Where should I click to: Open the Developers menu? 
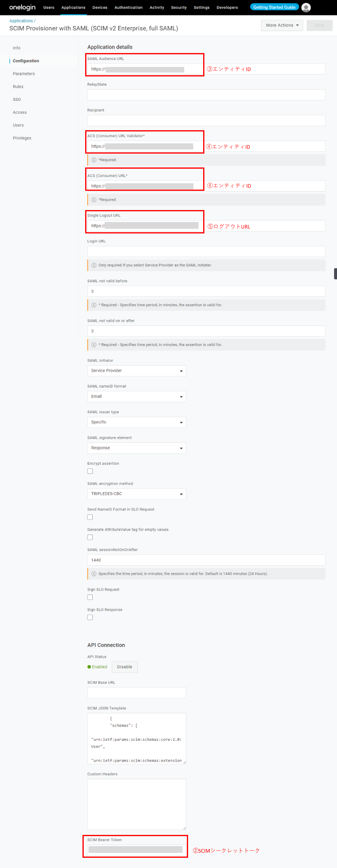point(227,7)
